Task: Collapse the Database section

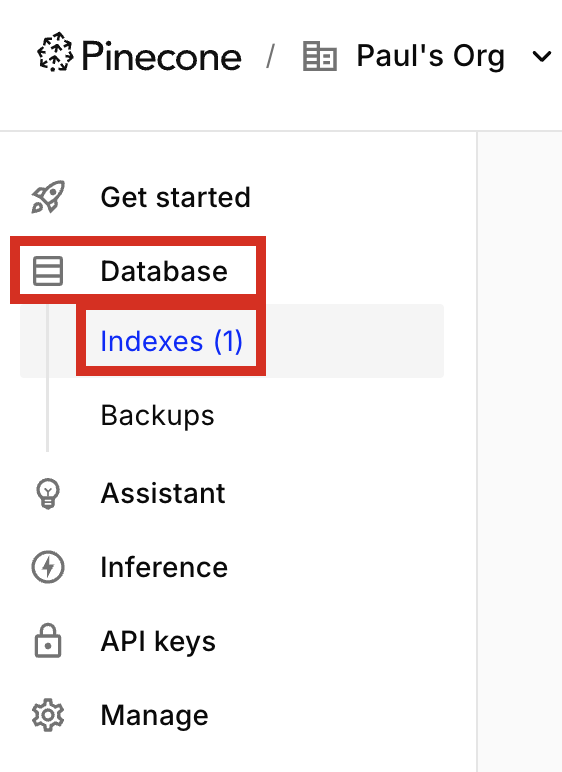Action: coord(138,271)
